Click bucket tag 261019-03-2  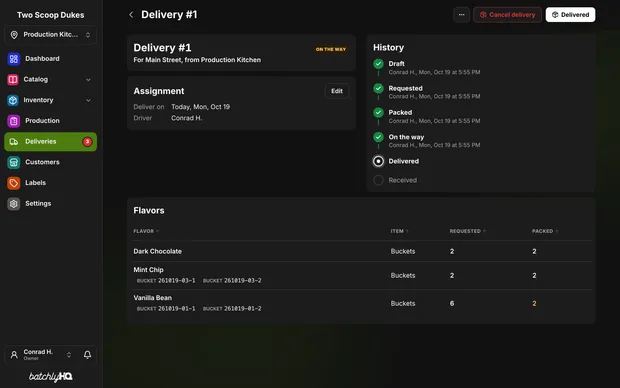[x=232, y=280]
